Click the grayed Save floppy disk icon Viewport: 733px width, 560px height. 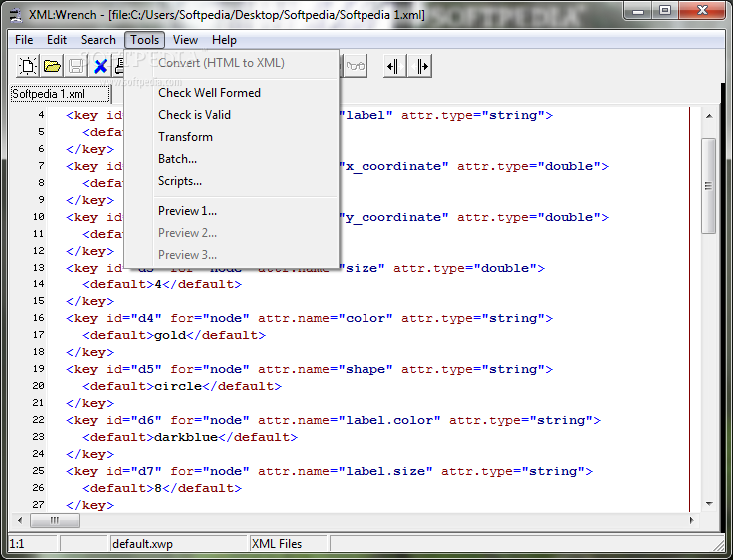tap(76, 66)
